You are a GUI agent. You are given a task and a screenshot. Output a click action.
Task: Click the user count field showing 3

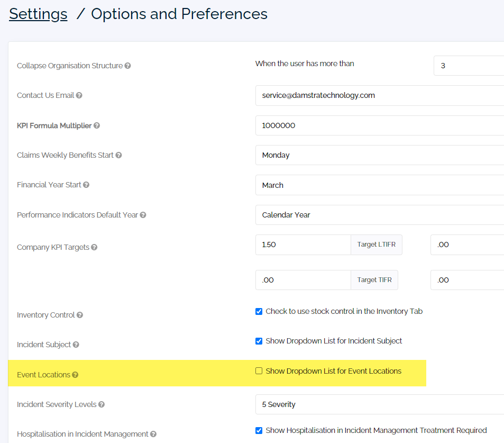[469, 66]
